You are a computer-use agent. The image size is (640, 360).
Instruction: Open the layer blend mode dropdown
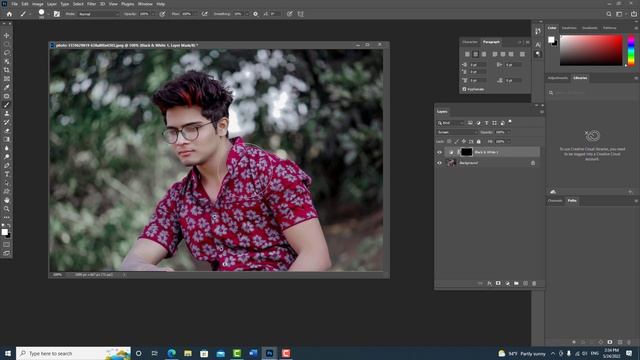457,132
